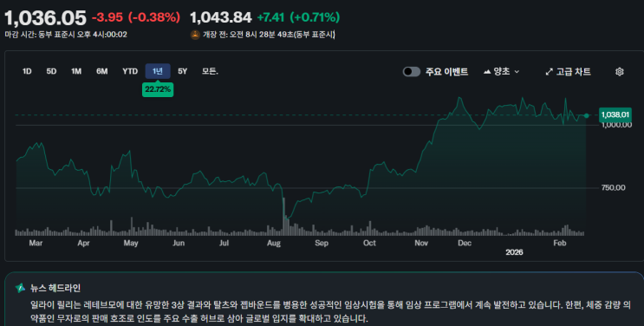
Task: Click the 1,036.05 closing price
Action: [x=45, y=18]
